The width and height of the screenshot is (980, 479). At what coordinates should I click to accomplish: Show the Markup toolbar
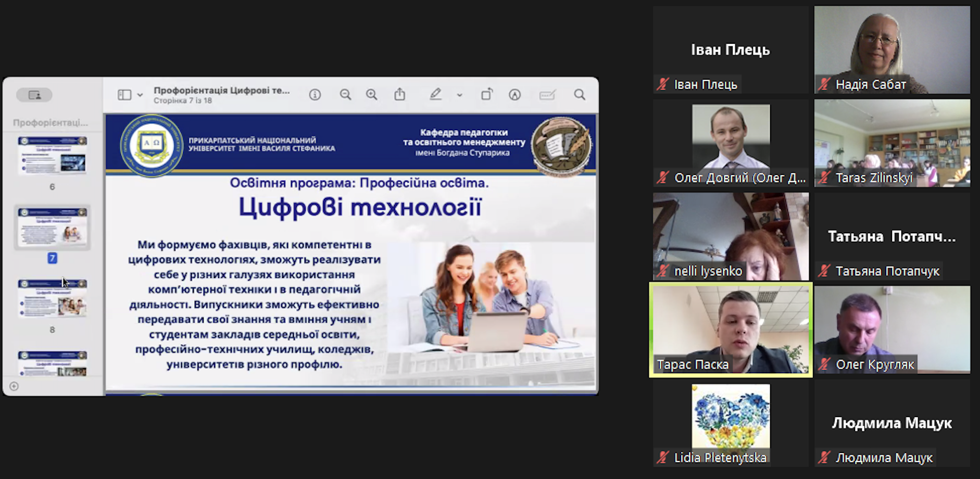514,95
